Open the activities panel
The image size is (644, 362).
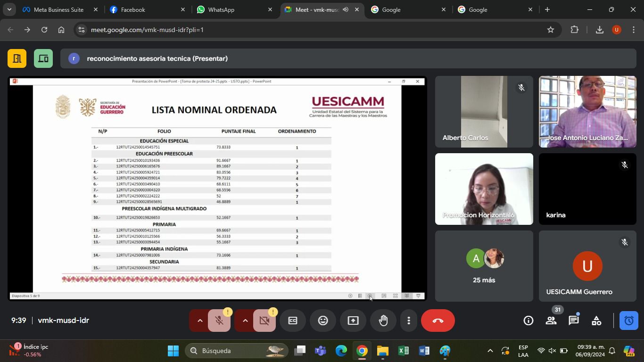596,321
